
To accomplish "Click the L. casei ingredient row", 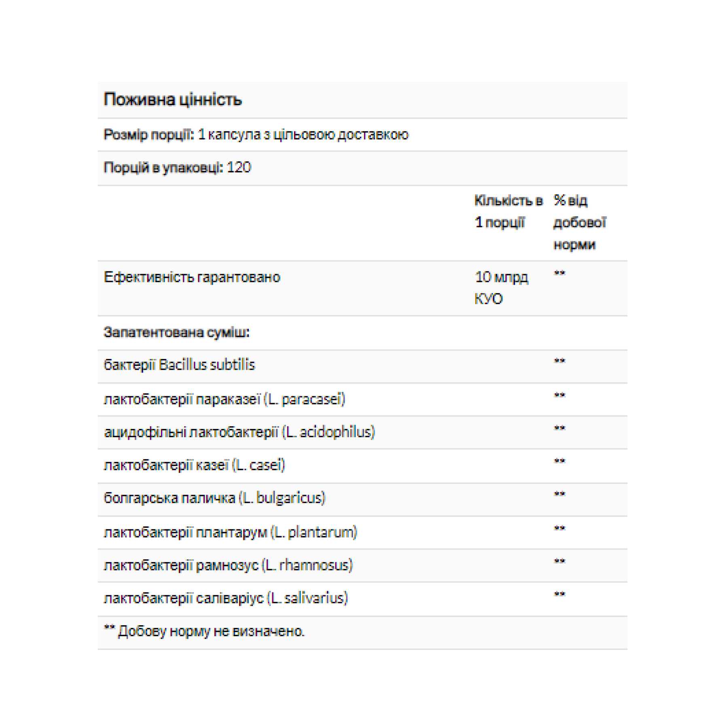I will click(195, 465).
